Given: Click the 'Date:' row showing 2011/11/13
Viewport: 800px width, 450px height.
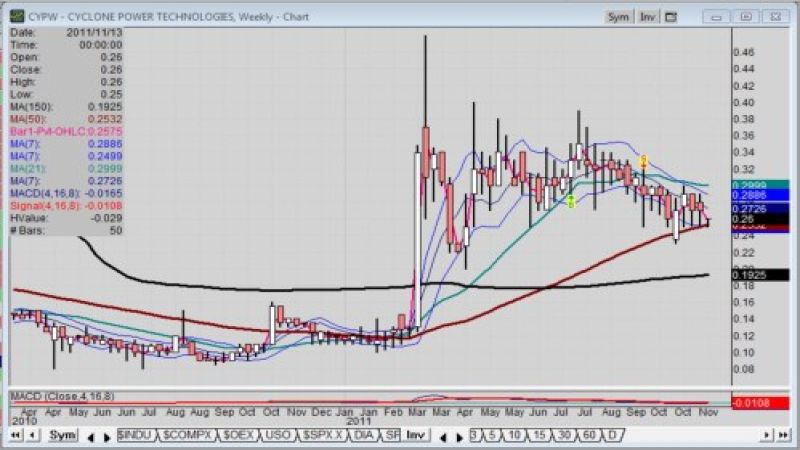Looking at the screenshot, I should tap(66, 32).
